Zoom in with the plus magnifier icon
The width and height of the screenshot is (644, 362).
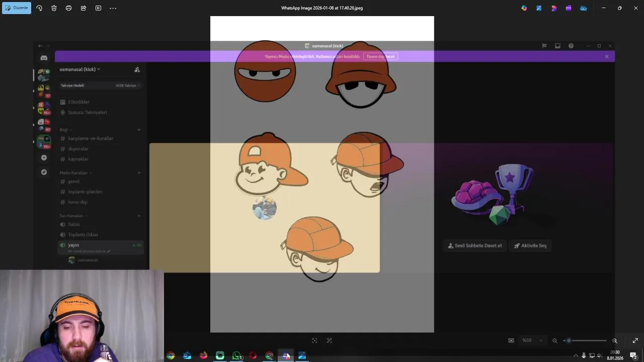pyautogui.click(x=615, y=340)
